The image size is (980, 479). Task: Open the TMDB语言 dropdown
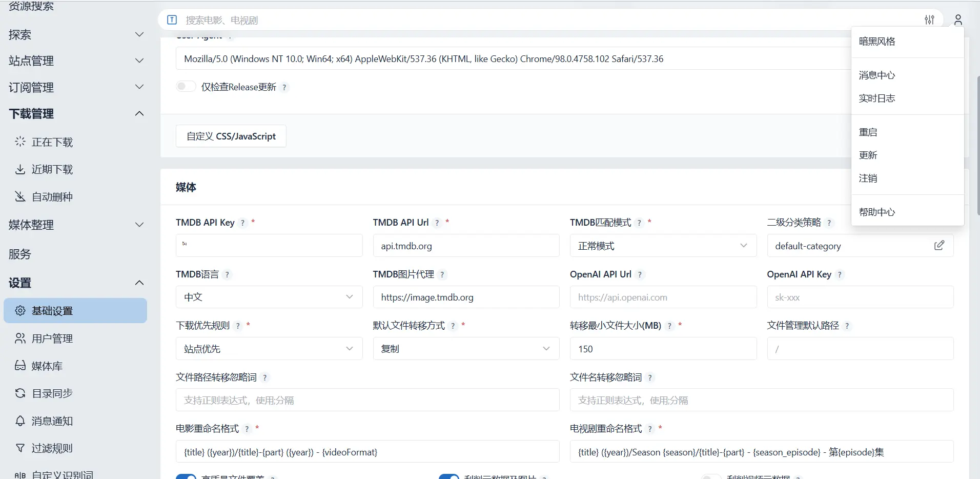tap(269, 297)
